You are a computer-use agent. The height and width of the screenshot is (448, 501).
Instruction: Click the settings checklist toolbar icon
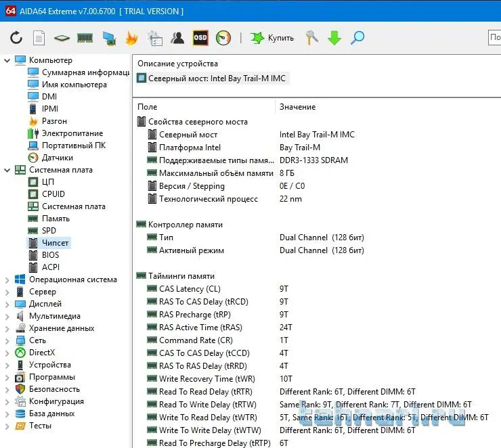(x=155, y=38)
